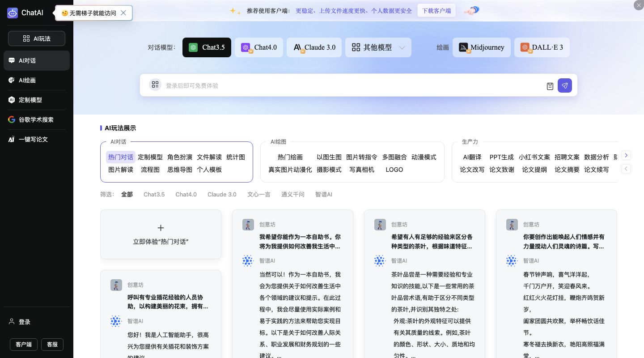Screen dimensions: 644x358
Task: Click the prompt input field
Action: (x=353, y=85)
